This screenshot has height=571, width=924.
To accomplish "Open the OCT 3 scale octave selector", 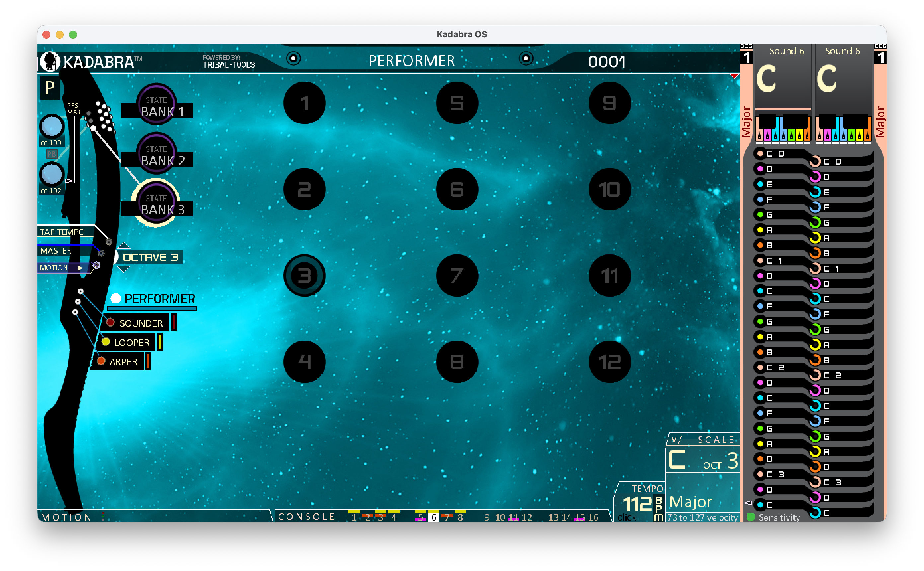I will (x=721, y=461).
